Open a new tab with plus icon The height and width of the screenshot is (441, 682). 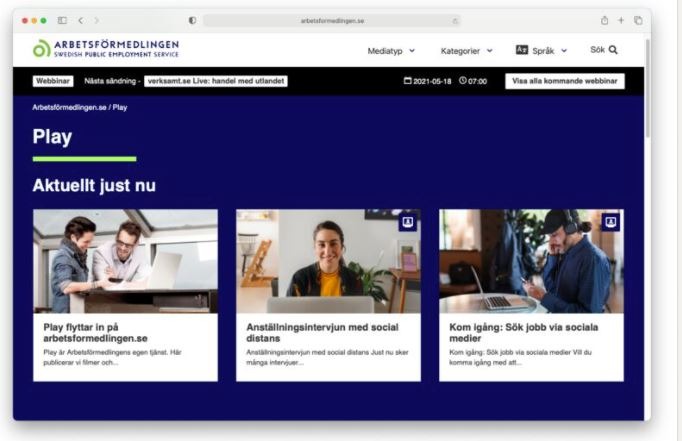pyautogui.click(x=621, y=20)
